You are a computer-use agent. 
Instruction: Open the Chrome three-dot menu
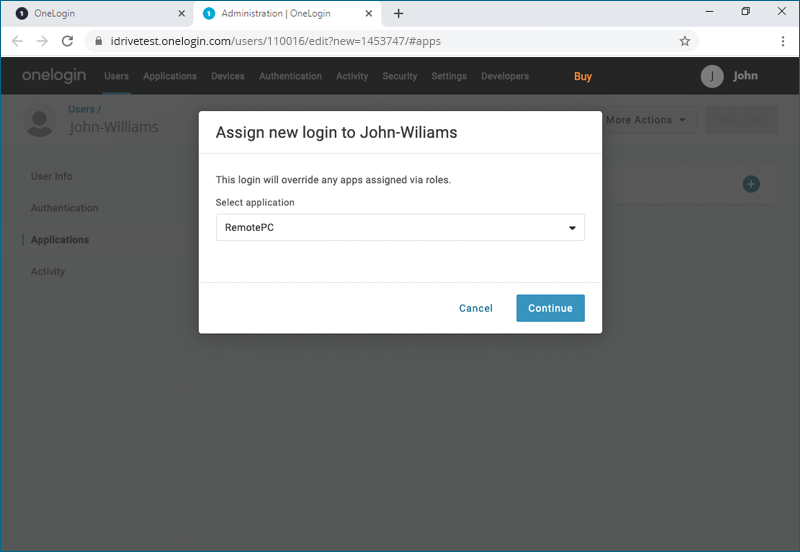coord(782,41)
